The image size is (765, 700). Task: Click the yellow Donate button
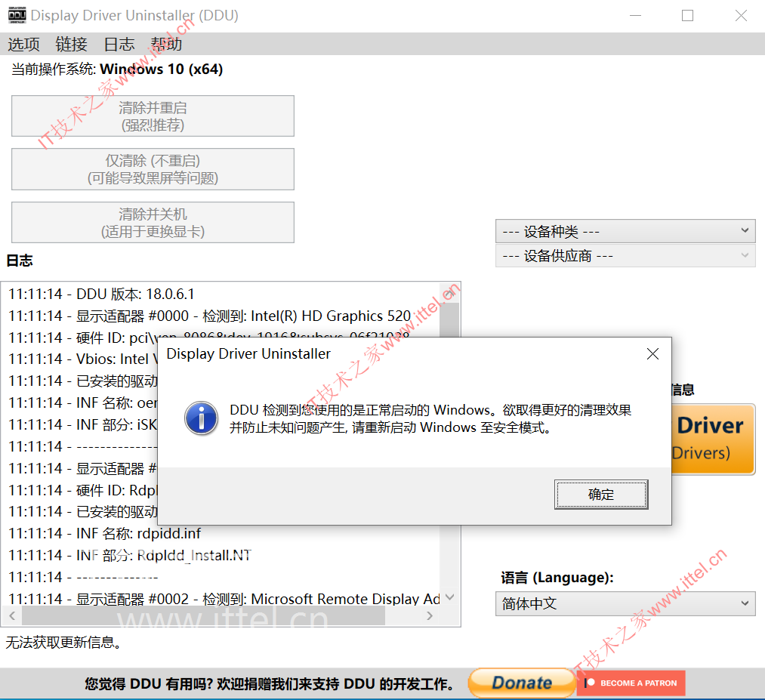pyautogui.click(x=522, y=683)
